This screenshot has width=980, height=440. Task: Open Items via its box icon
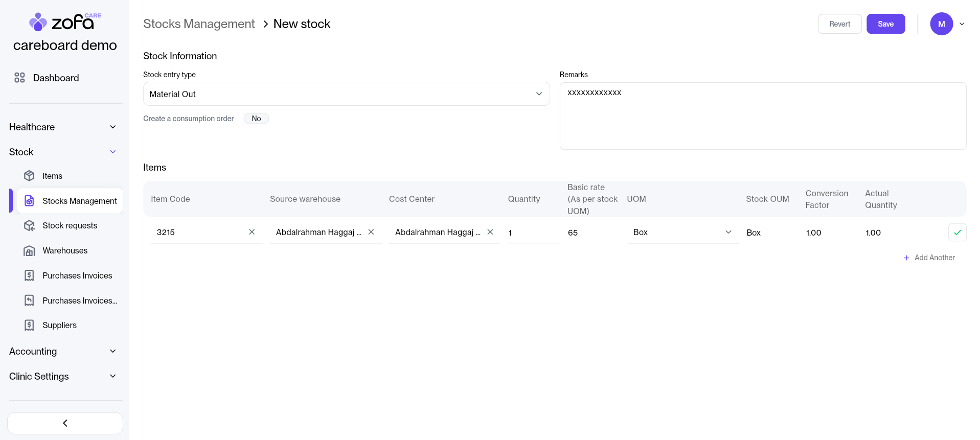30,176
